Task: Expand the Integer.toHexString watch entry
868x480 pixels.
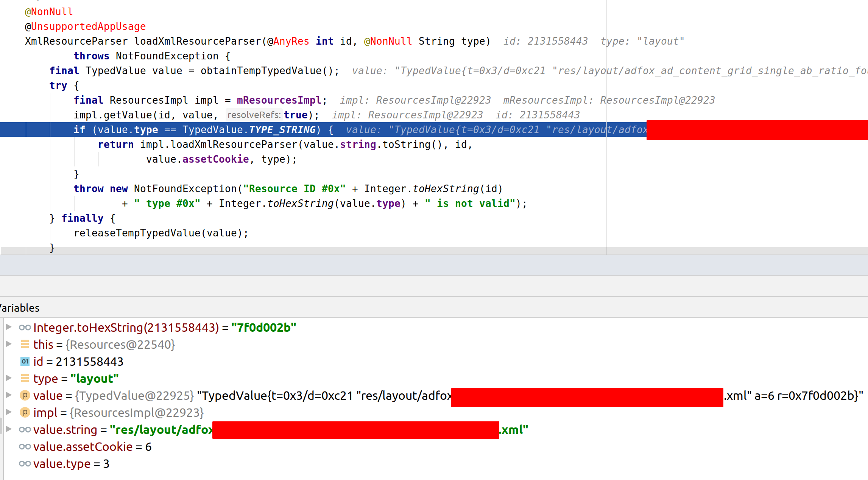Action: click(8, 327)
